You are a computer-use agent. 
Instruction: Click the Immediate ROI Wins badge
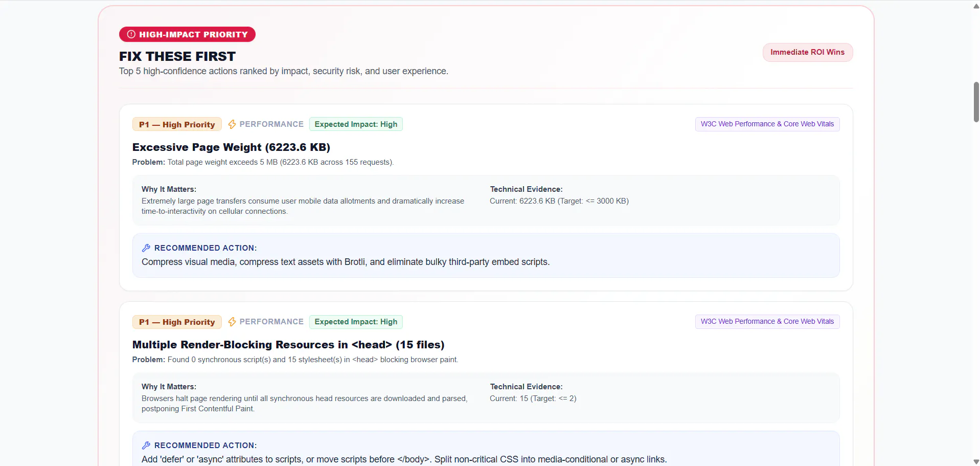coord(807,52)
